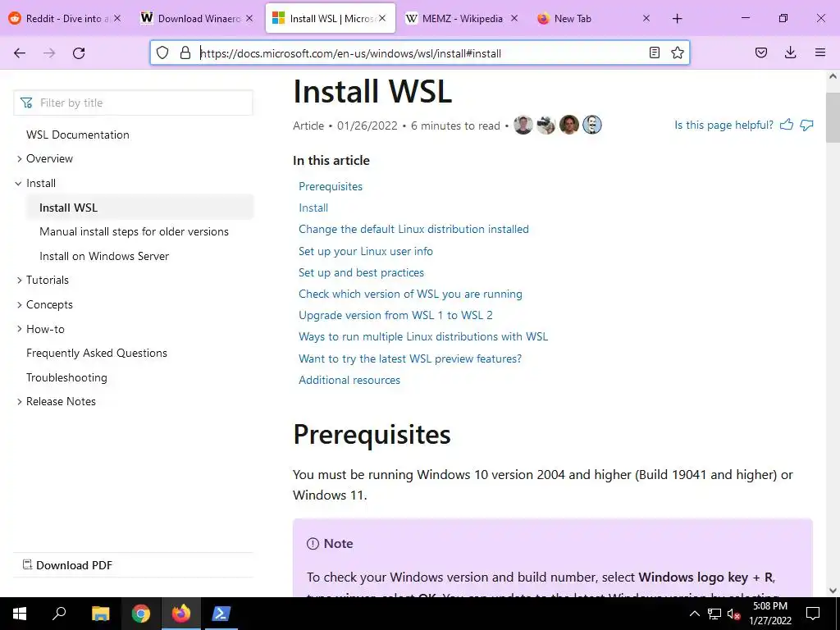Viewport: 840px width, 630px height.
Task: Open WSL Documentation root page
Action: coord(78,135)
